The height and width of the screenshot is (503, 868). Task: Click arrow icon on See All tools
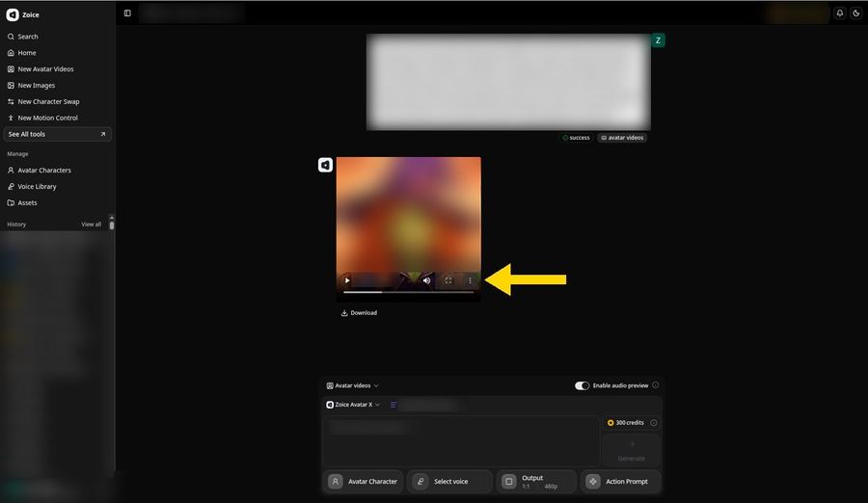tap(103, 135)
